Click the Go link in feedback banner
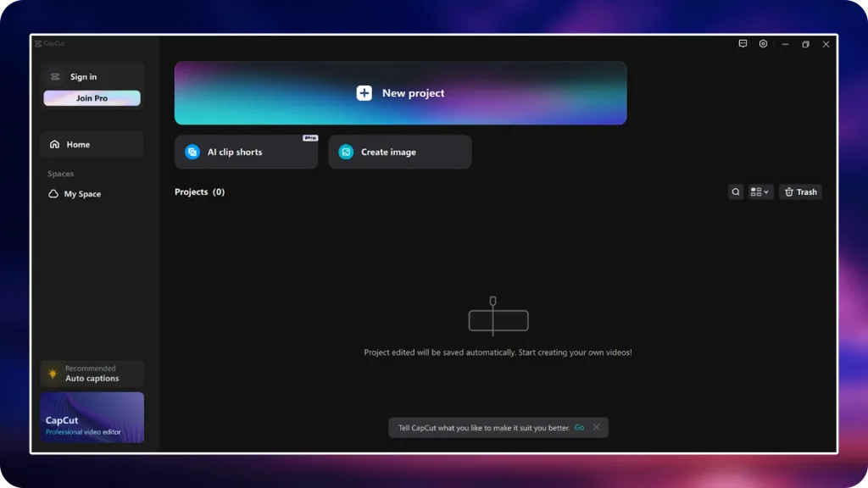Viewport: 868px width, 488px height. click(x=579, y=428)
